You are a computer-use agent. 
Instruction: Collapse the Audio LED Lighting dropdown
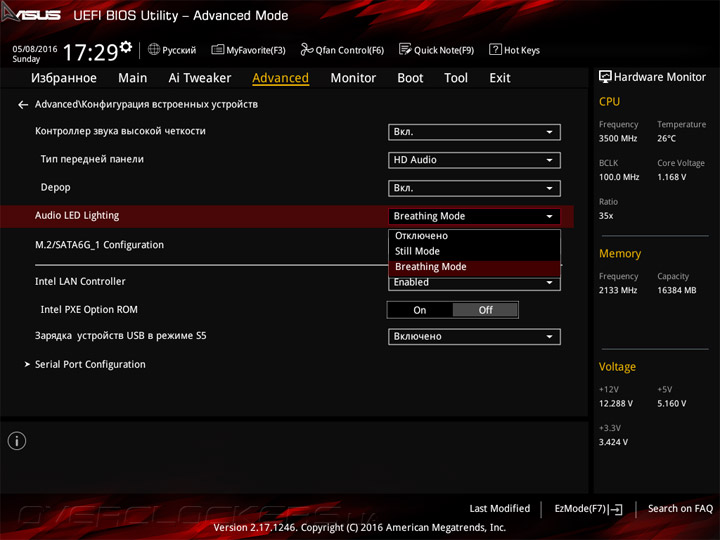point(474,216)
